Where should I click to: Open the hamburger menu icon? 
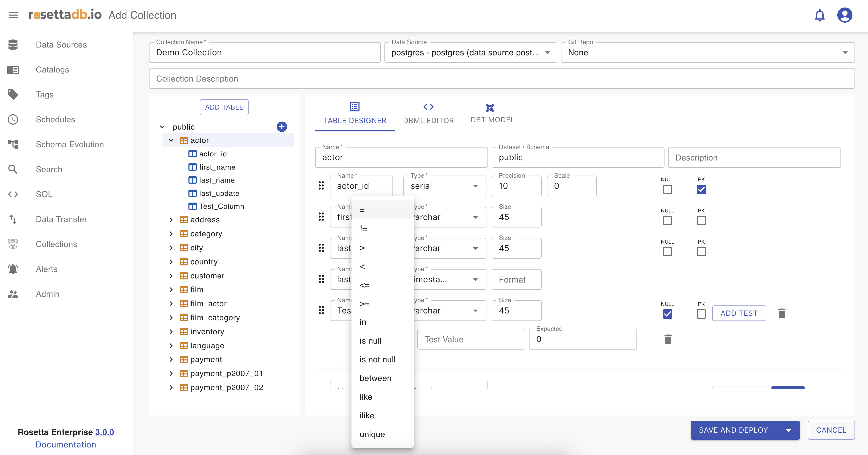tap(13, 15)
